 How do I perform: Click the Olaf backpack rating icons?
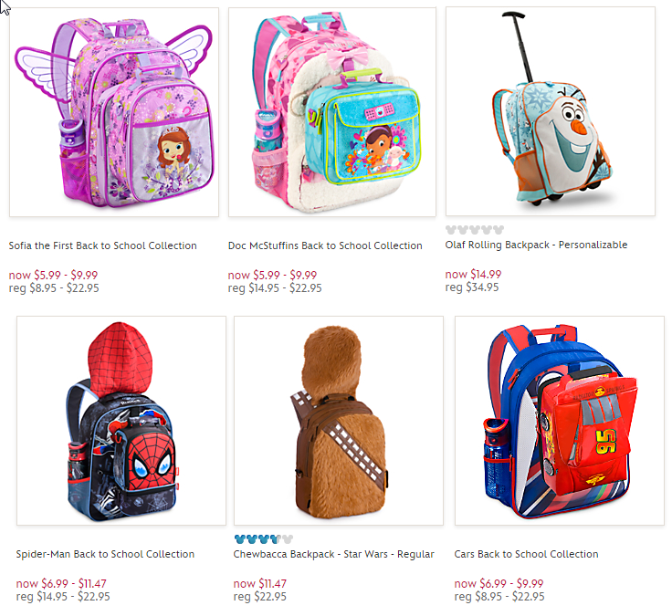475,230
